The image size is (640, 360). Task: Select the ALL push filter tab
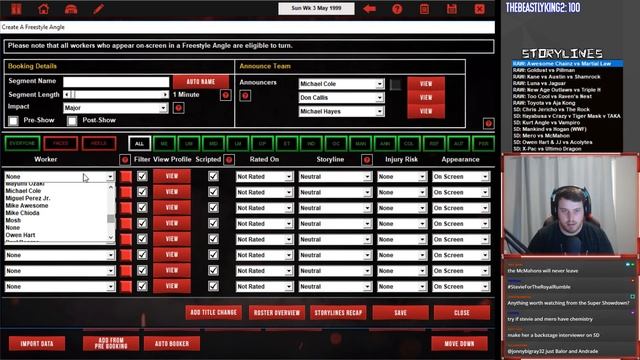click(139, 143)
